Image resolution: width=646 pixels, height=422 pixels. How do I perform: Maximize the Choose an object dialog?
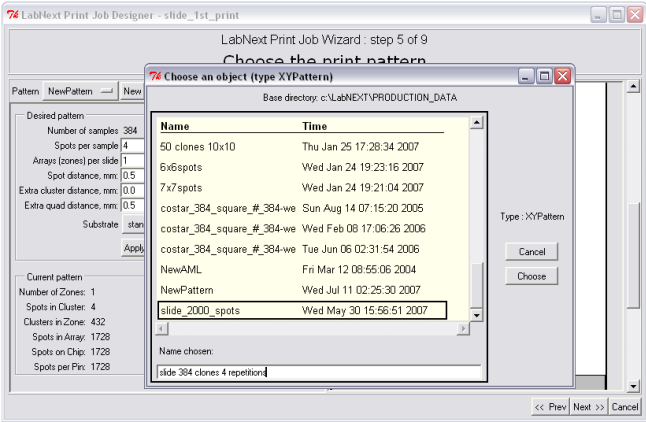pos(544,76)
